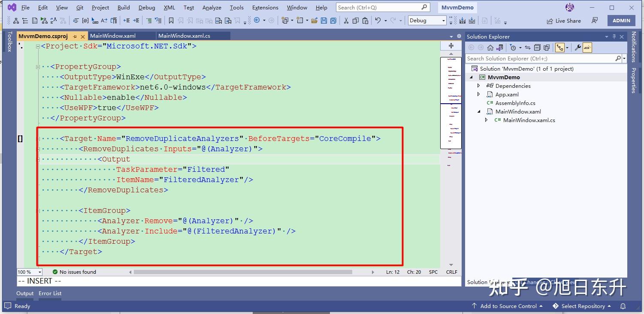The image size is (644, 314).
Task: Pin the Solution Explorer panel
Action: [x=615, y=36]
